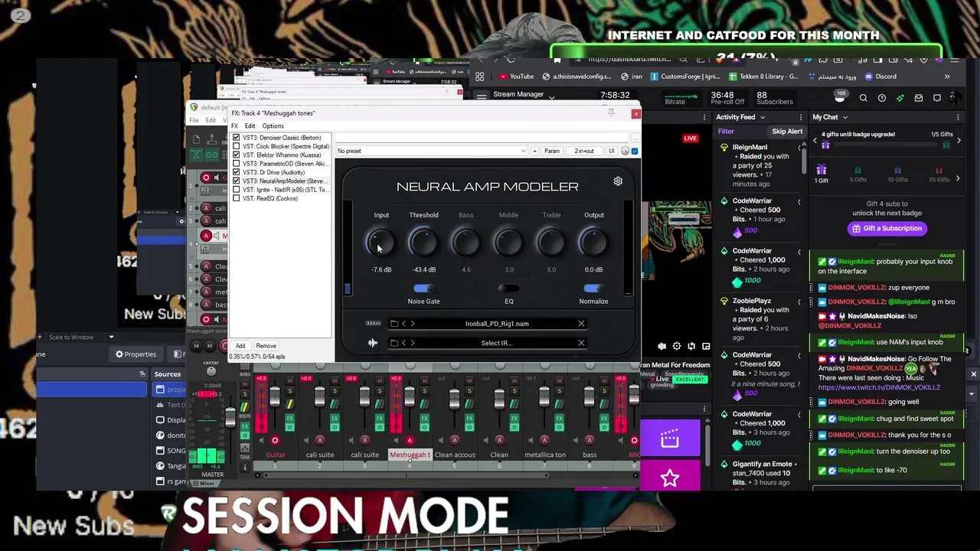Adjust the Input gain knob
The width and height of the screenshot is (980, 551).
pos(381,243)
